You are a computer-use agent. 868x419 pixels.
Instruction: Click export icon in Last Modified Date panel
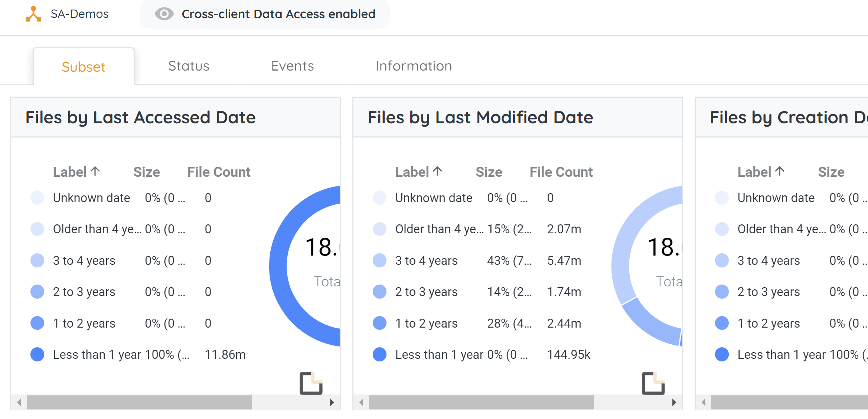653,383
